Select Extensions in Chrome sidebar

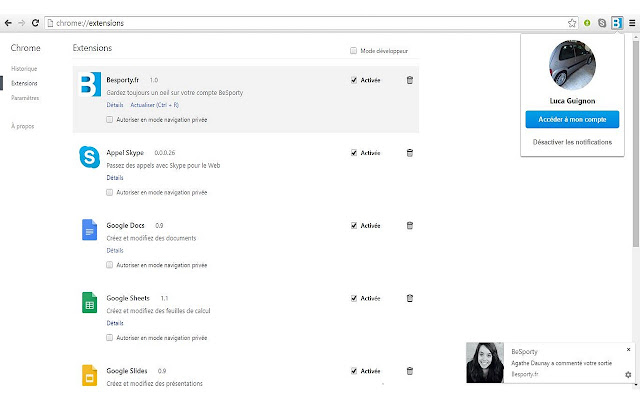(x=24, y=83)
